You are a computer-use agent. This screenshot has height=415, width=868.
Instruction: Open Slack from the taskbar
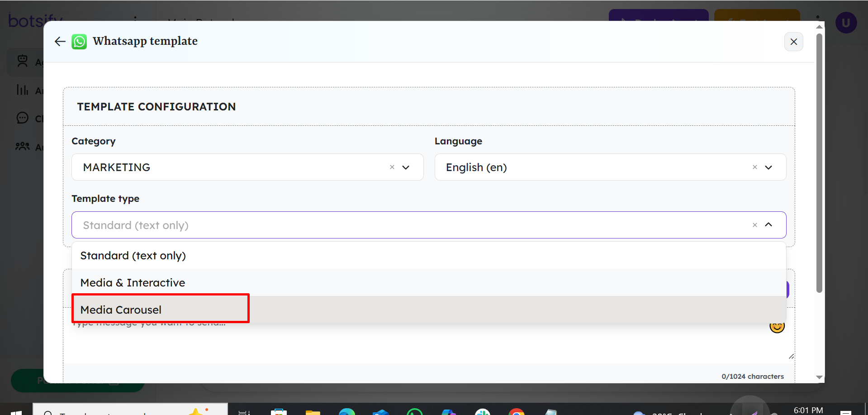(483, 412)
